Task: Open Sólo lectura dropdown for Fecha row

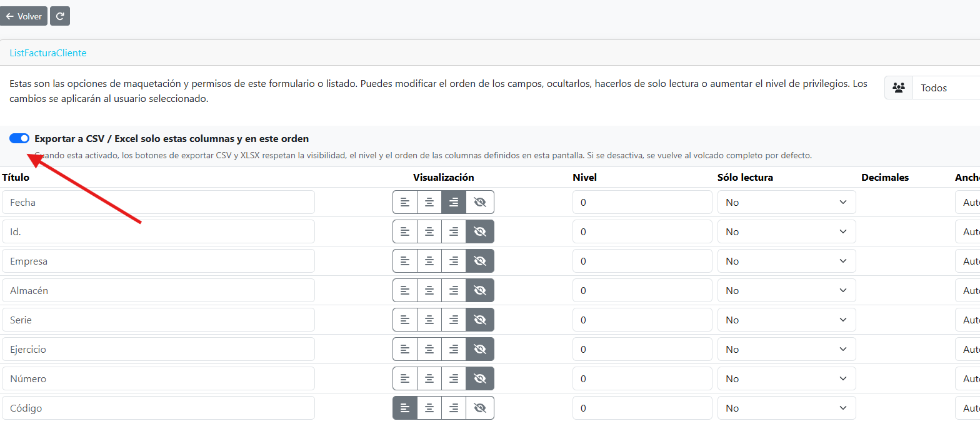Action: coord(786,202)
